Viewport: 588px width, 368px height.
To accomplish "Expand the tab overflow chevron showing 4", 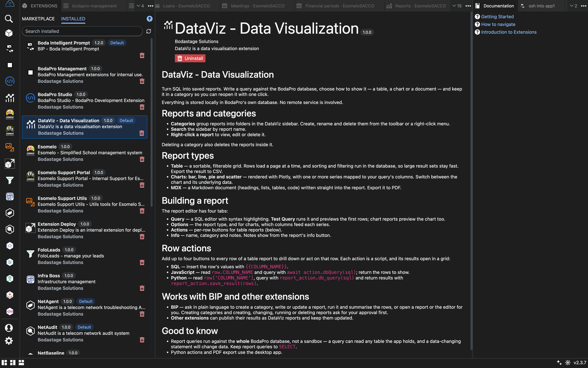I will [x=140, y=6].
